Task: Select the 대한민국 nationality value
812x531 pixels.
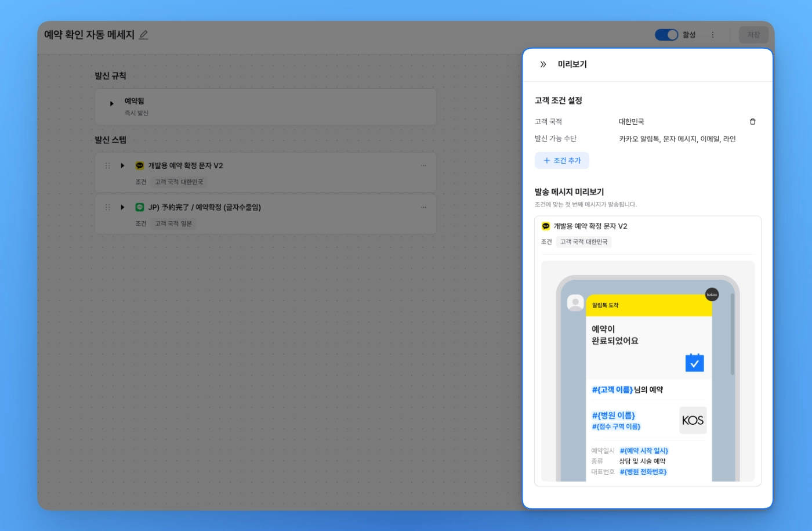Action: [632, 122]
